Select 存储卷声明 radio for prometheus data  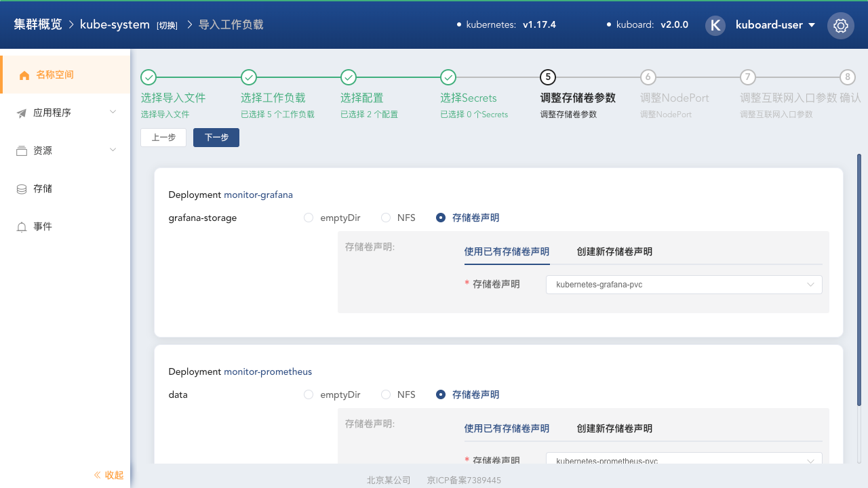(x=441, y=394)
